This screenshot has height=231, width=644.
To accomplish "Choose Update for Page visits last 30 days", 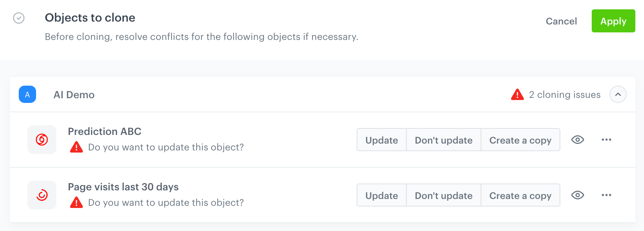I will 381,195.
